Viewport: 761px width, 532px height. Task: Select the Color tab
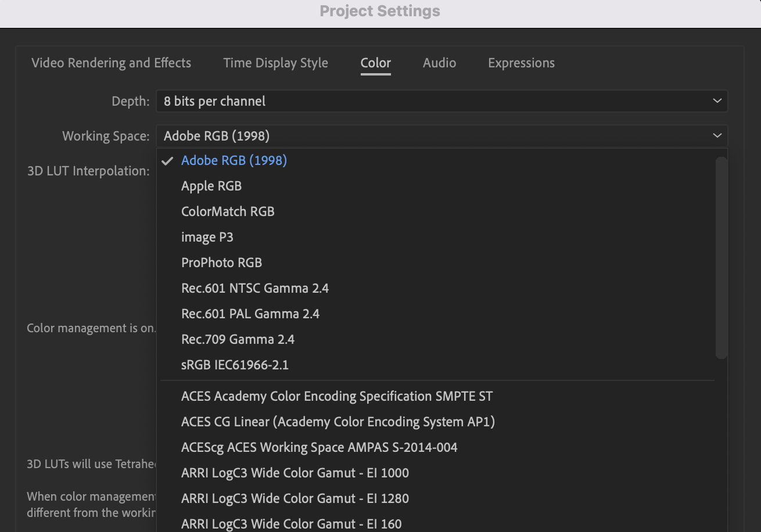[x=375, y=63]
